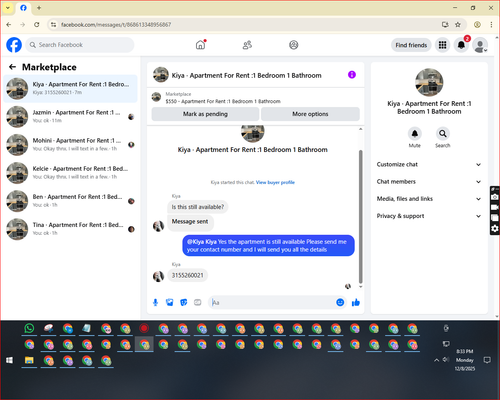Click the browser reload button

point(37,24)
